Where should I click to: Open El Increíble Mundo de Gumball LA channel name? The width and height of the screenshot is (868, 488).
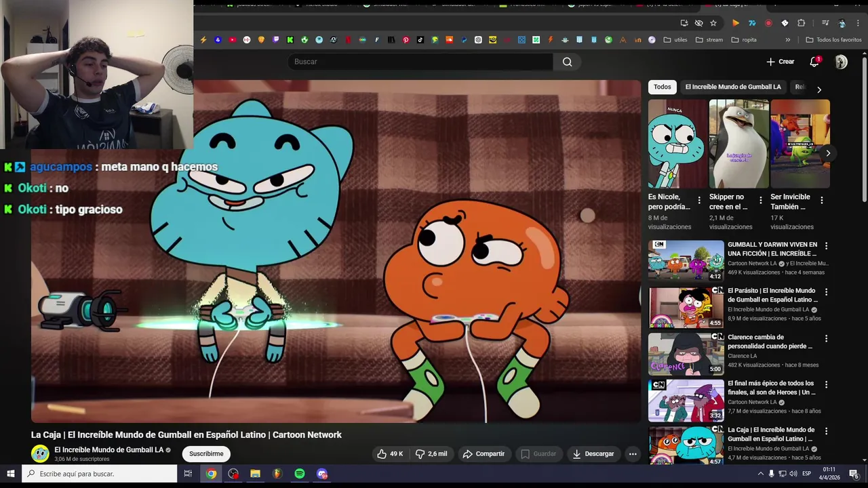click(108, 450)
